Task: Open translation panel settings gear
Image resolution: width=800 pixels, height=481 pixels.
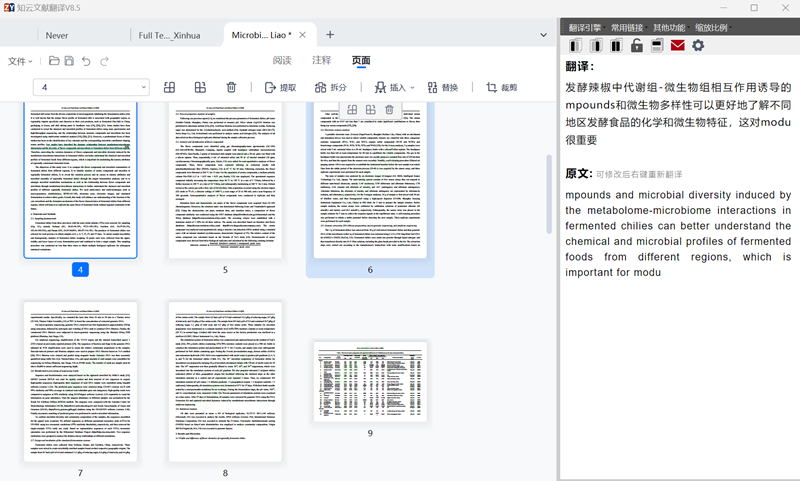Action: click(698, 46)
